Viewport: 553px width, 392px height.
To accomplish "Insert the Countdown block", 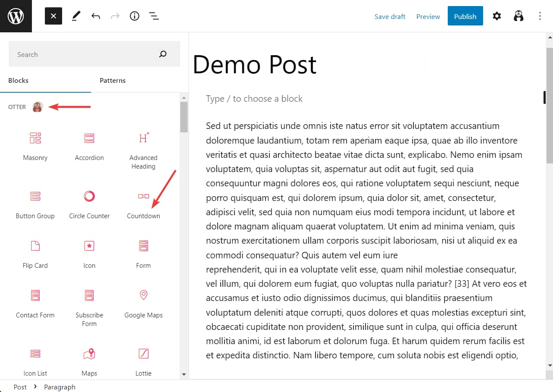I will coord(143,205).
